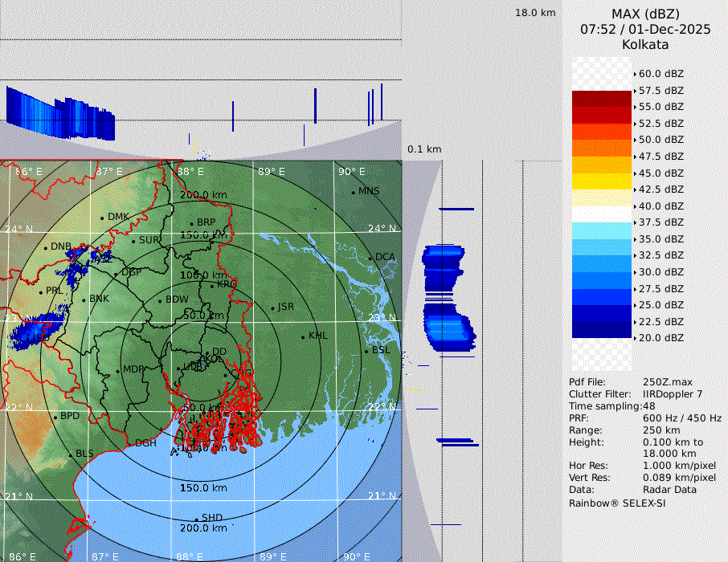Pick the yellow 42.5–45.0 dBZ legend swatch
Screen dimensions: 728x562
click(x=602, y=181)
